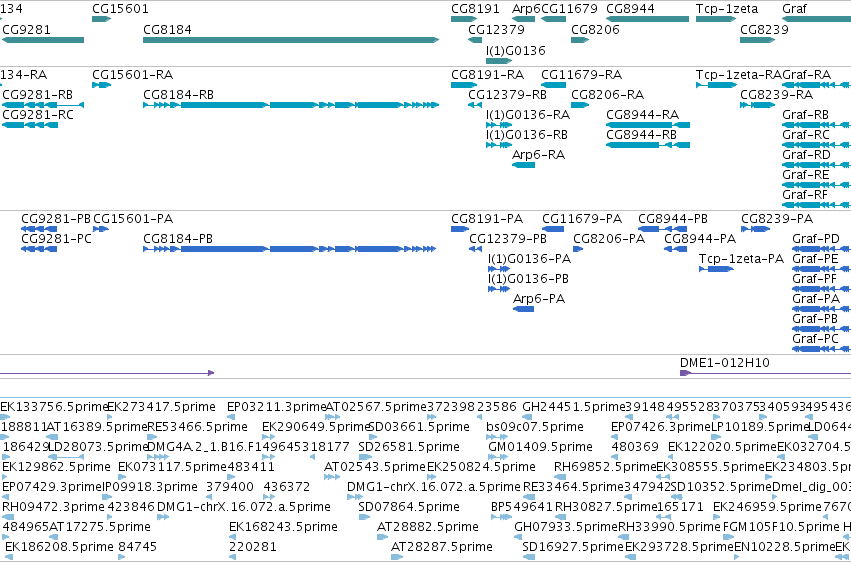Click the l(1)G0136-PA protein label
851x562 pixels.
[529, 259]
